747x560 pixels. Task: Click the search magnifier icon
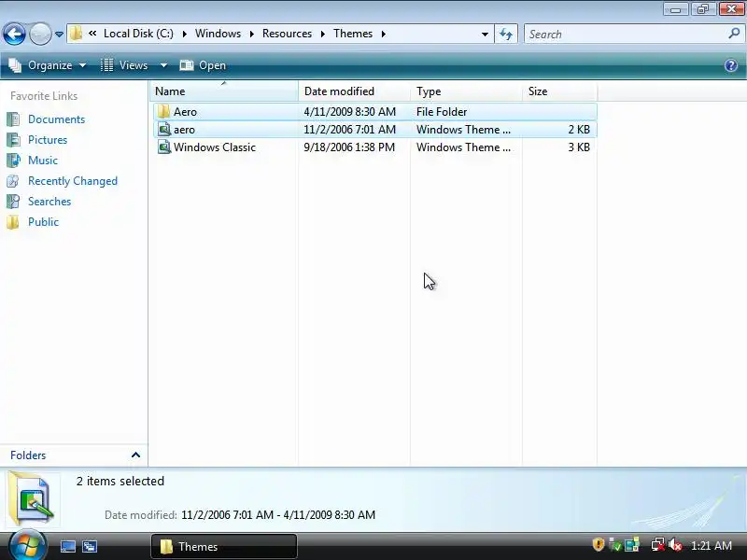pos(734,34)
